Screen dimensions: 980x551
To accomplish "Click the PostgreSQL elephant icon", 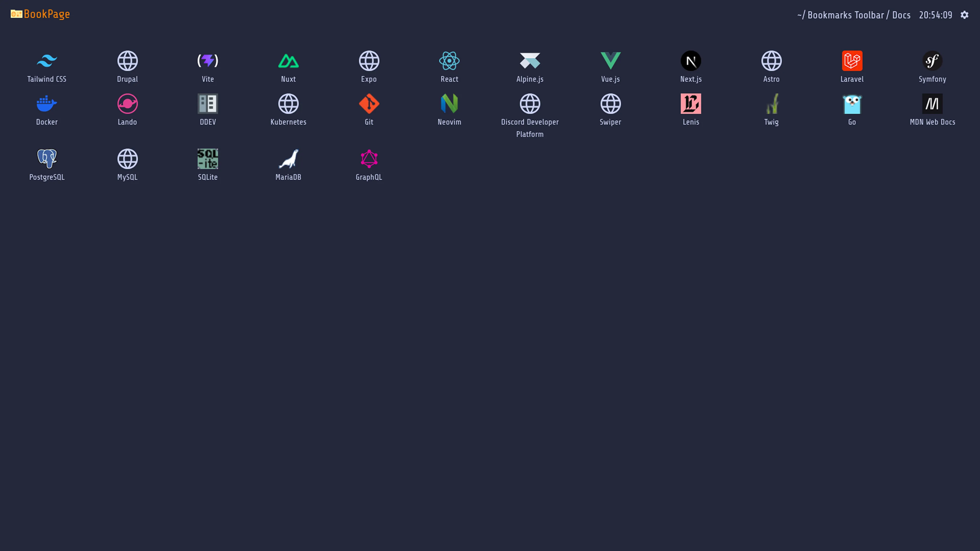I will pos(47,159).
